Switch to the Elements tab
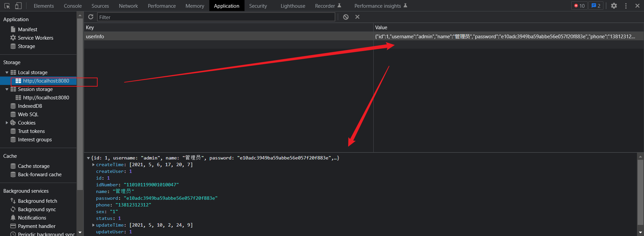Image resolution: width=644 pixels, height=236 pixels. (x=44, y=6)
